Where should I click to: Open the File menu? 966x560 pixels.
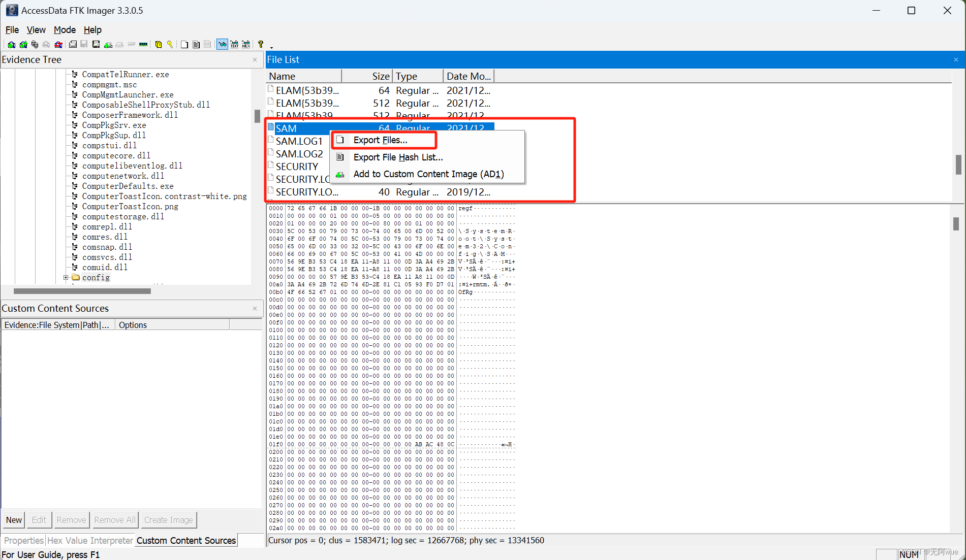click(x=12, y=30)
